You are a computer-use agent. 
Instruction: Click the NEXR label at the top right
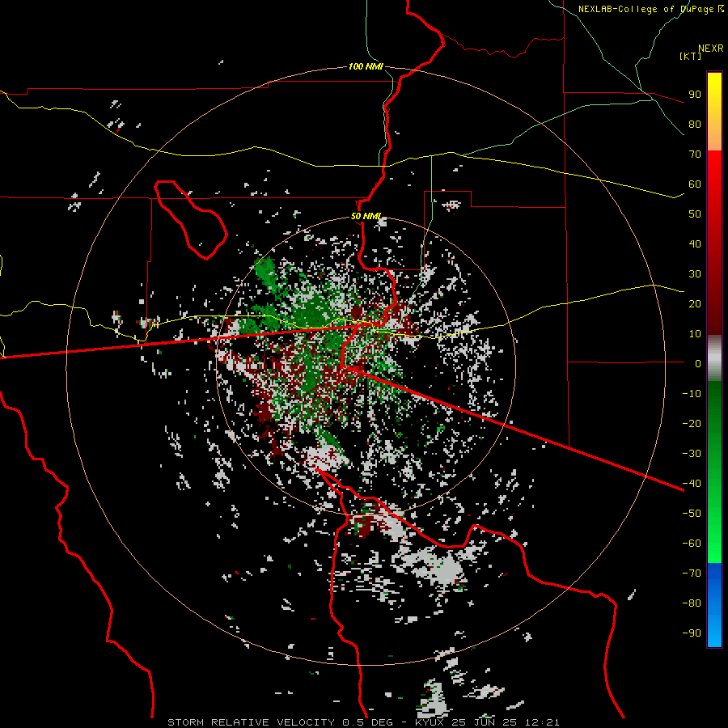pos(711,49)
